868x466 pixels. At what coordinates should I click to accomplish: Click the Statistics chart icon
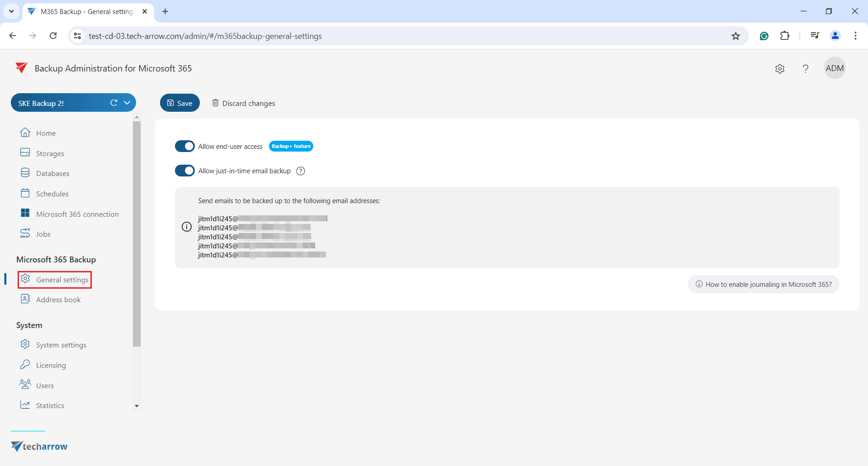pyautogui.click(x=25, y=405)
